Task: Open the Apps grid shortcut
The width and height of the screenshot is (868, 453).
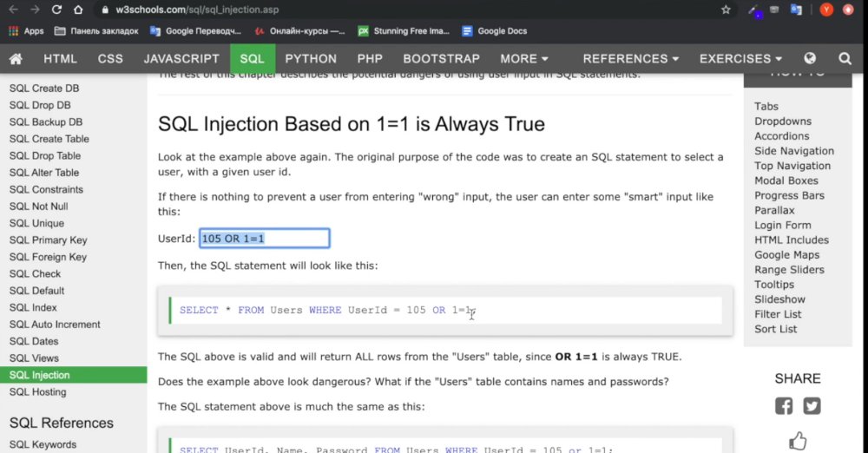Action: click(x=26, y=31)
